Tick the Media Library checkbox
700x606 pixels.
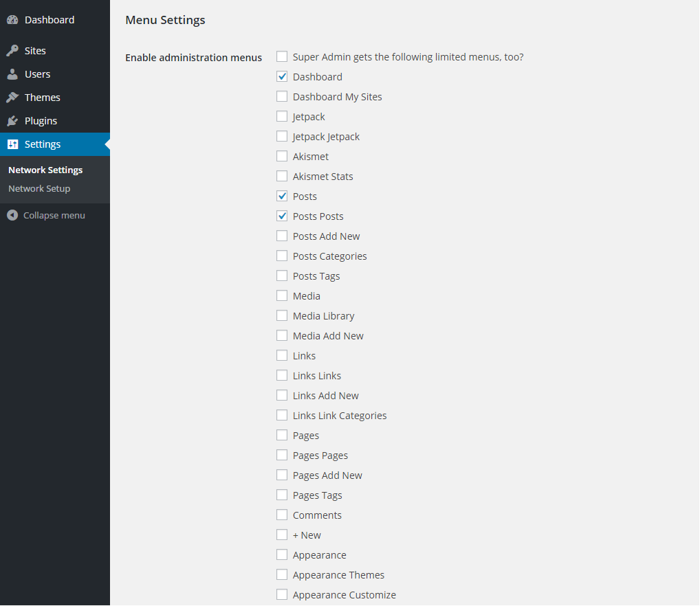282,315
